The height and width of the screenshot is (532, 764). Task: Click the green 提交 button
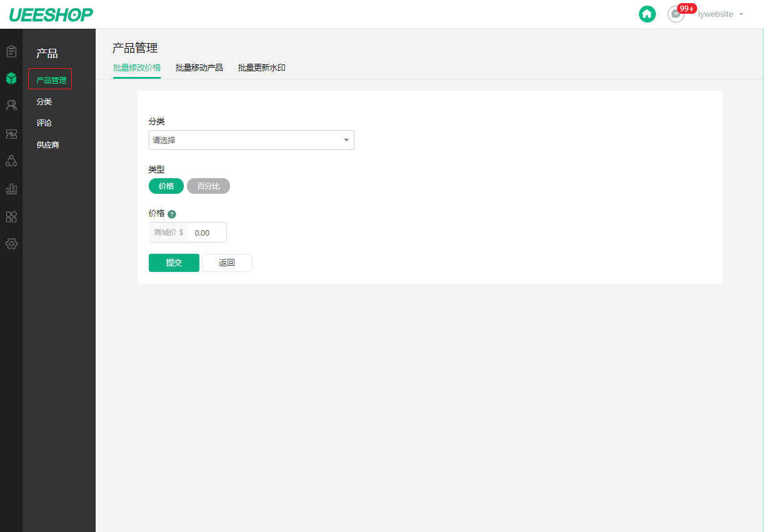click(174, 263)
